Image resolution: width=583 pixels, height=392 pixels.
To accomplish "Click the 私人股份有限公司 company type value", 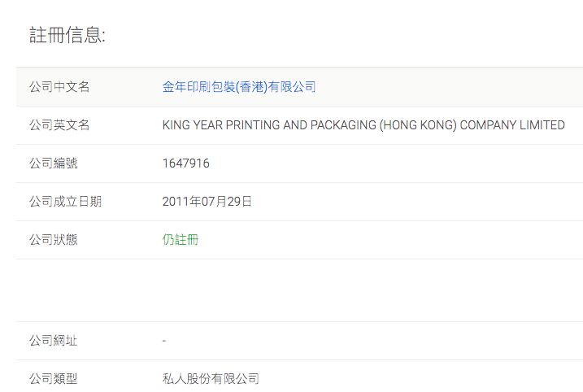I will [211, 379].
